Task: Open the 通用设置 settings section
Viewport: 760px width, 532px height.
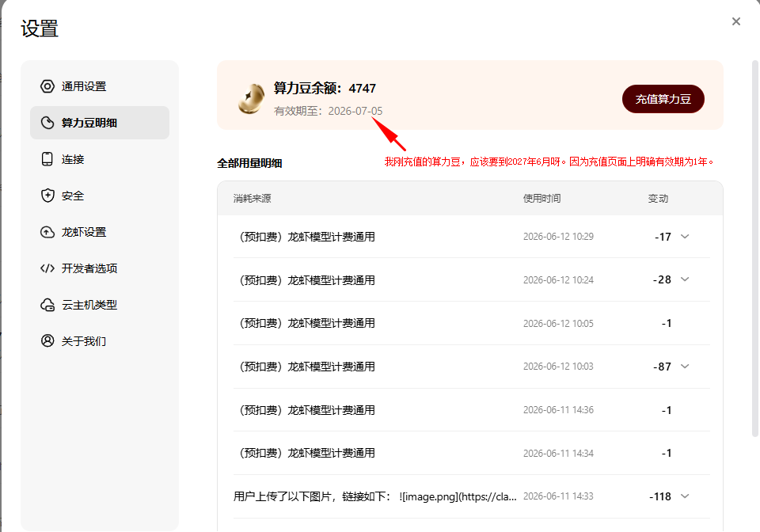Action: click(100, 86)
